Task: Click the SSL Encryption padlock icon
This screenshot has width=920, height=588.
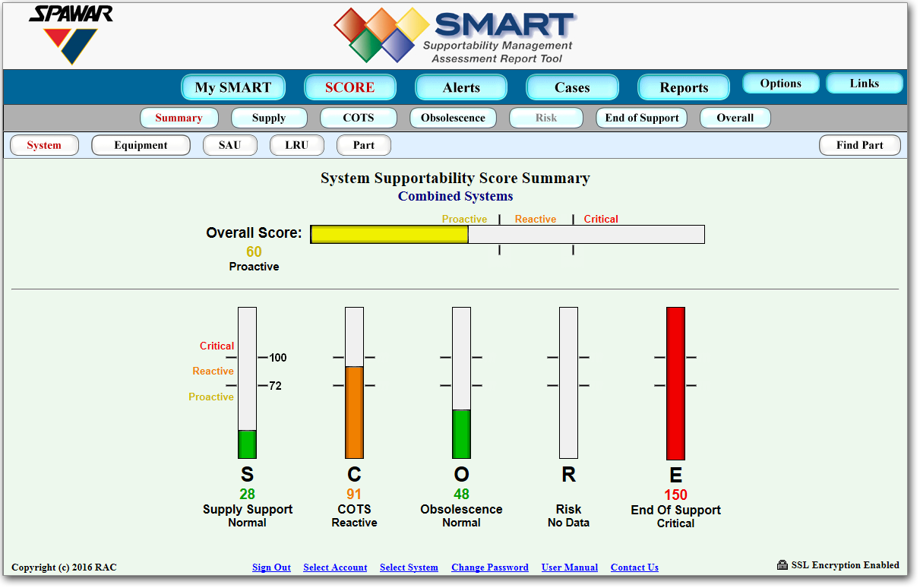Action: (782, 565)
